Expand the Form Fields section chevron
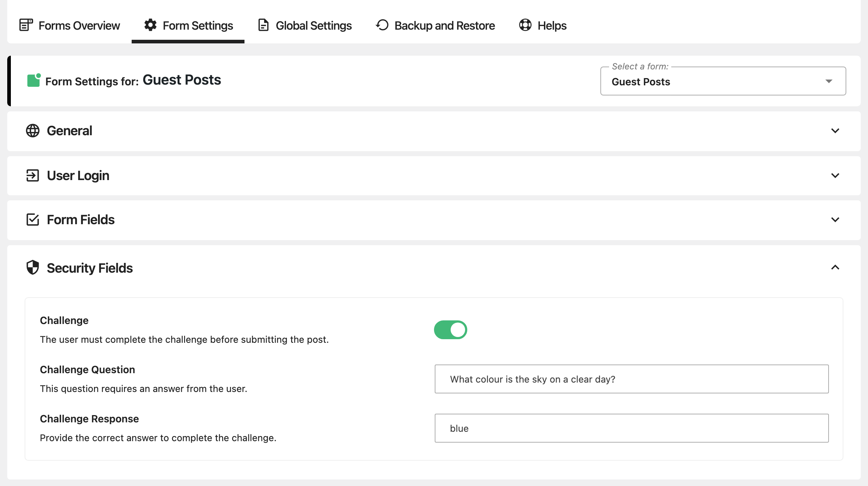This screenshot has height=486, width=868. click(x=835, y=219)
